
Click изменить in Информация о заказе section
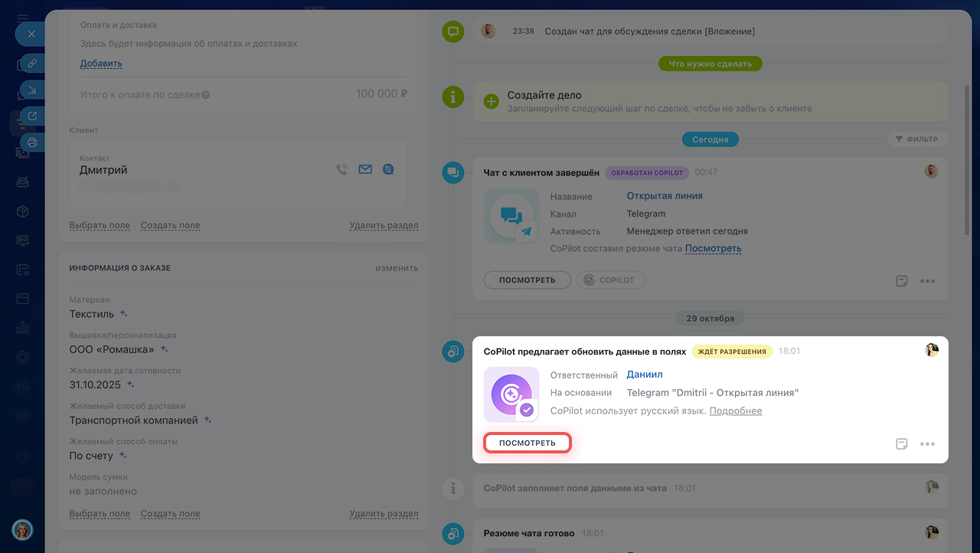[396, 268]
